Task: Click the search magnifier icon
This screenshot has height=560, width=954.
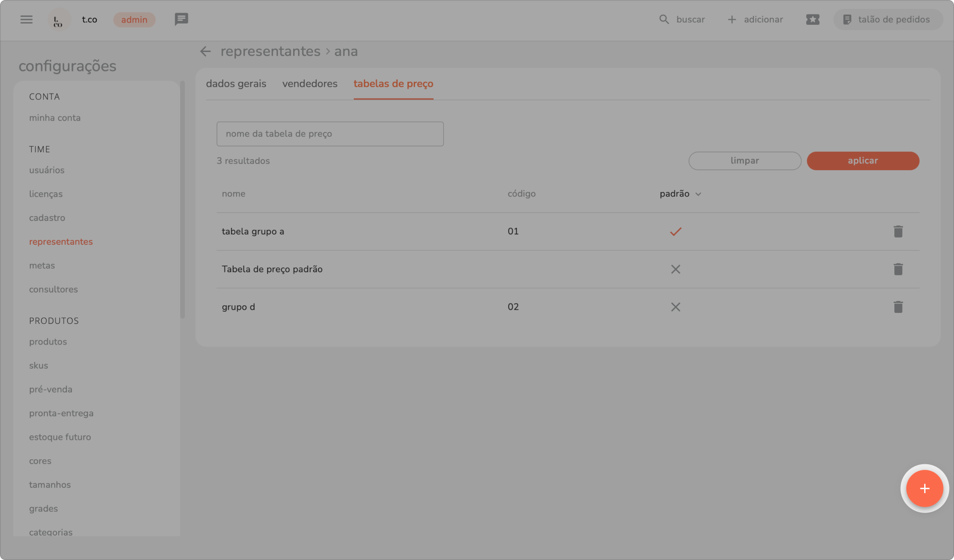Action: click(664, 19)
